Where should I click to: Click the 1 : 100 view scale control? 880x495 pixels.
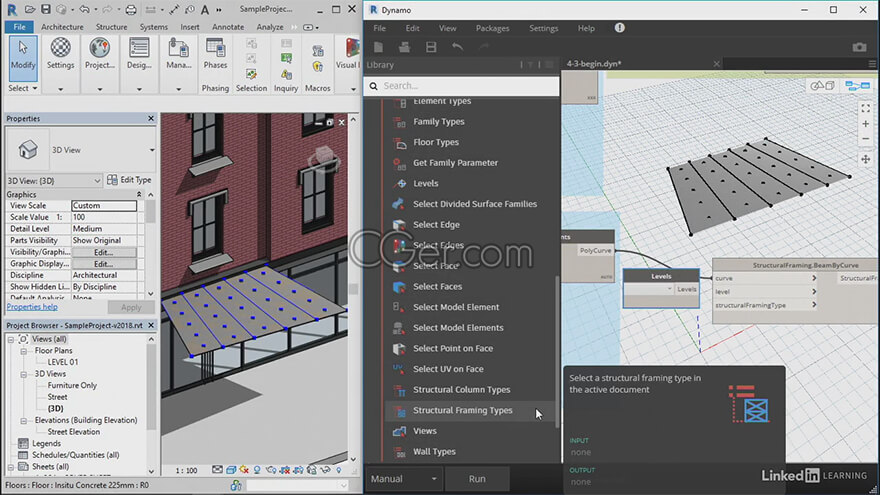186,470
